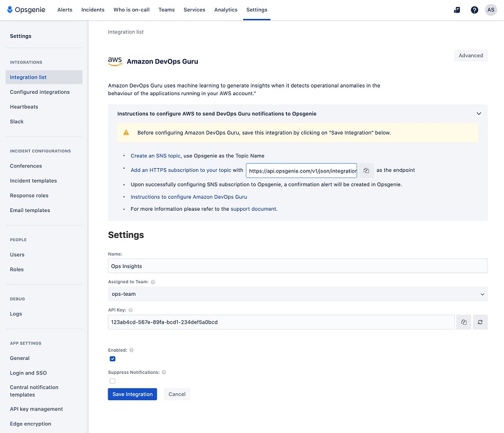This screenshot has width=504, height=433.
Task: Open the Services menu
Action: [x=195, y=9]
